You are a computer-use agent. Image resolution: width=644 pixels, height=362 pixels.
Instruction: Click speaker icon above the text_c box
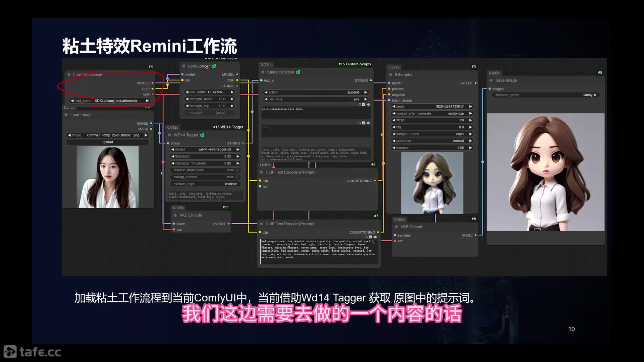pyautogui.click(x=368, y=123)
